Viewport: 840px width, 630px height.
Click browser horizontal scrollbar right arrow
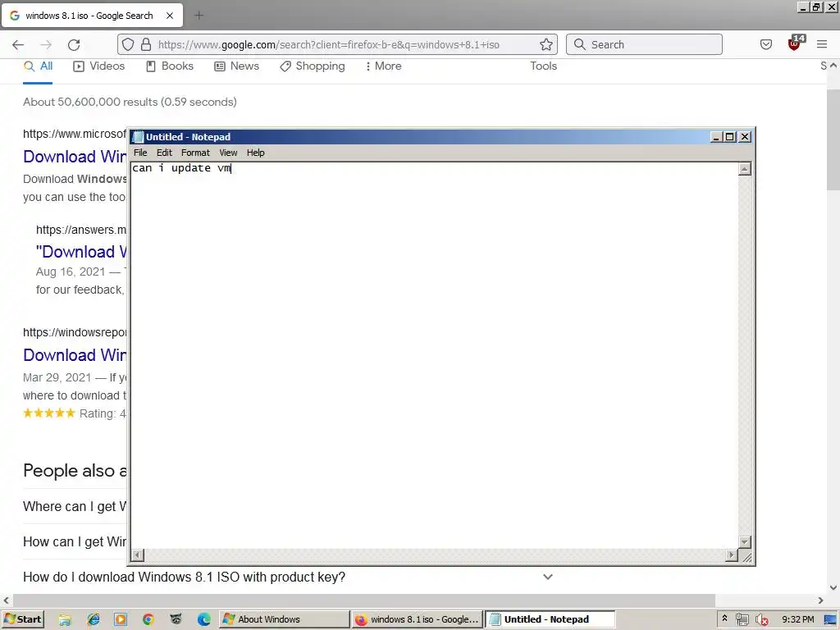click(x=820, y=600)
